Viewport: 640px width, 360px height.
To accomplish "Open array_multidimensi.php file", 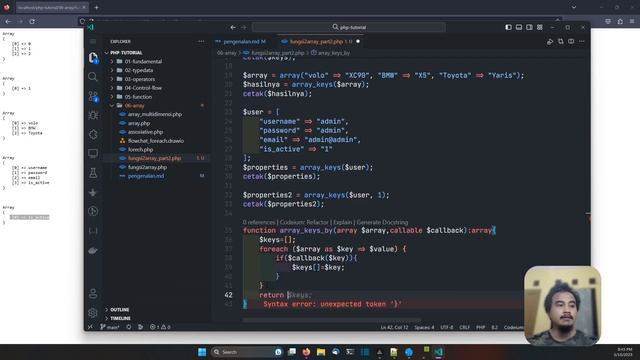I will (155, 114).
